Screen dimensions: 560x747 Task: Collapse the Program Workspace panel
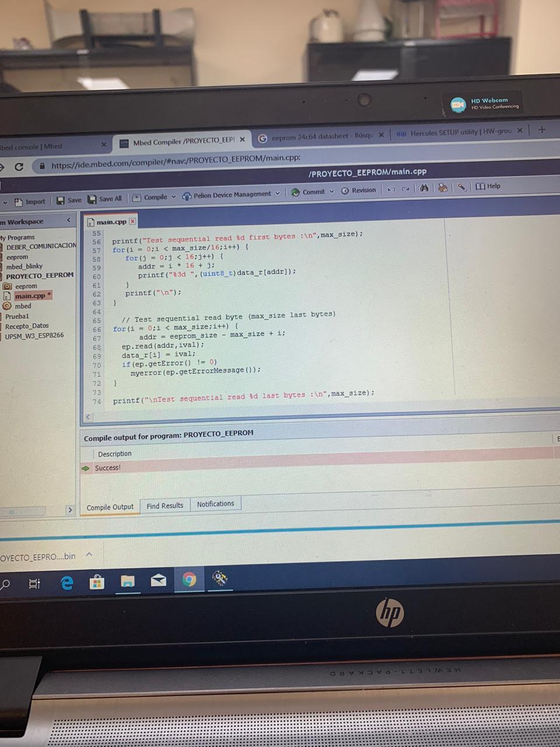pos(68,220)
